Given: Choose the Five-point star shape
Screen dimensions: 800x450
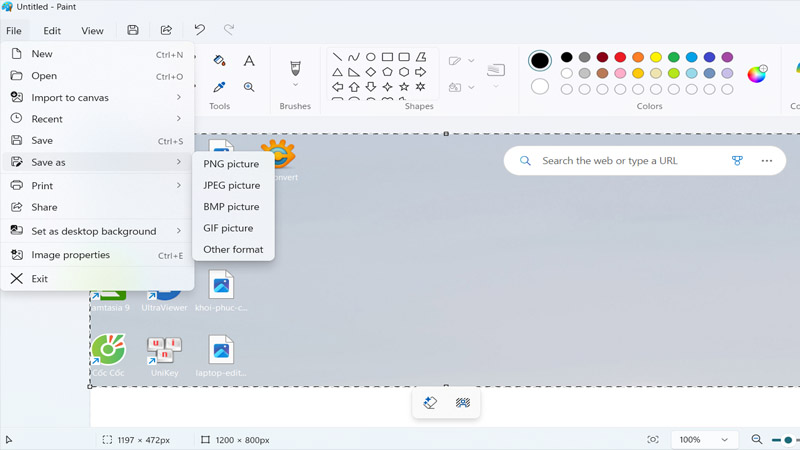Looking at the screenshot, I should point(404,87).
